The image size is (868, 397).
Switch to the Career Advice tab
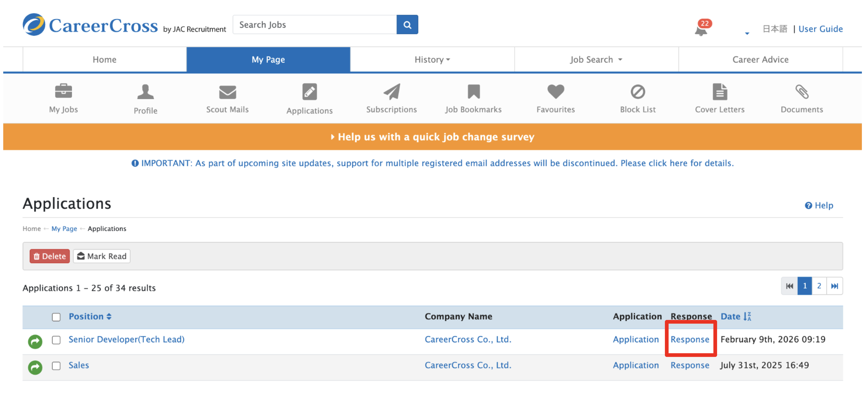pyautogui.click(x=760, y=60)
